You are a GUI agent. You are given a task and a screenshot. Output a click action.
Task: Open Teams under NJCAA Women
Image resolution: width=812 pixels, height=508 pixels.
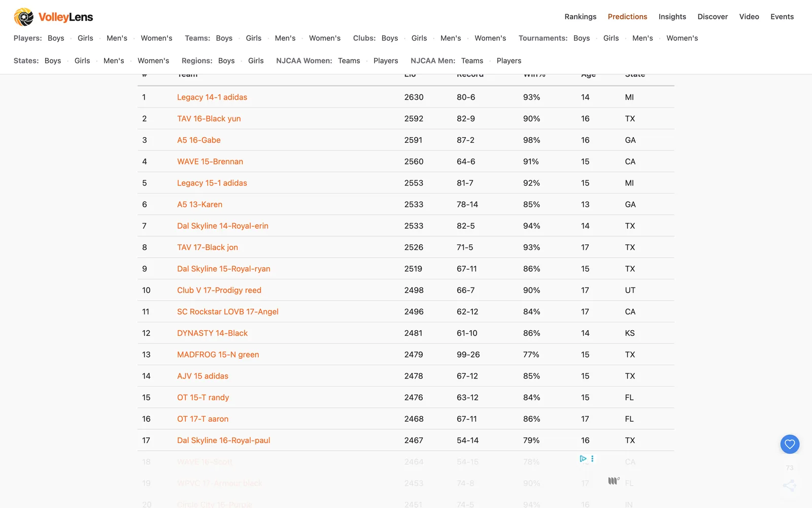349,60
